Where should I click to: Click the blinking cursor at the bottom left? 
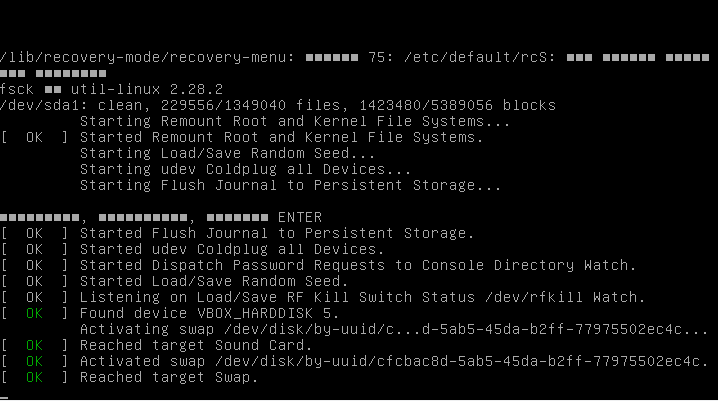[x=4, y=398]
